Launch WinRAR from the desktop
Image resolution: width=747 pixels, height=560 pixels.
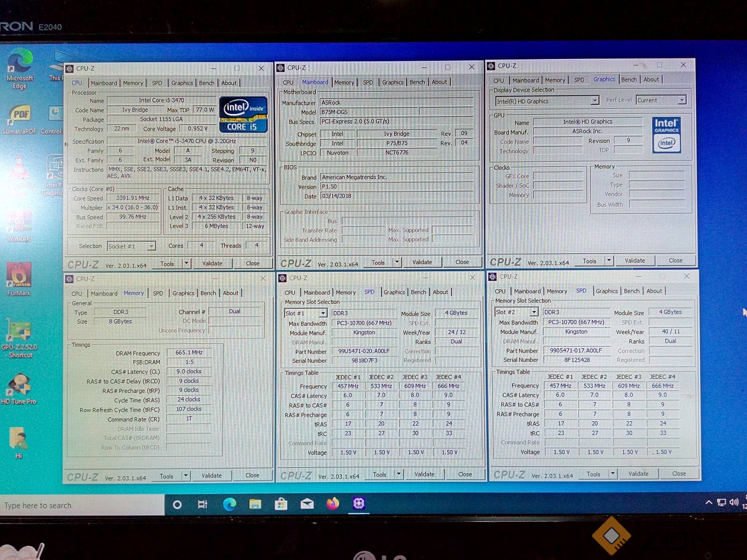click(x=19, y=226)
